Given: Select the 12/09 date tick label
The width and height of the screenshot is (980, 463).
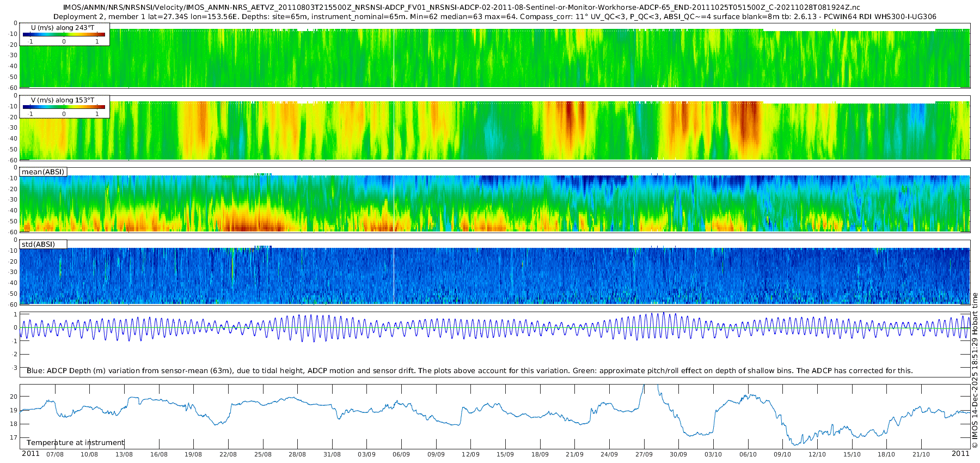Looking at the screenshot, I should (470, 454).
